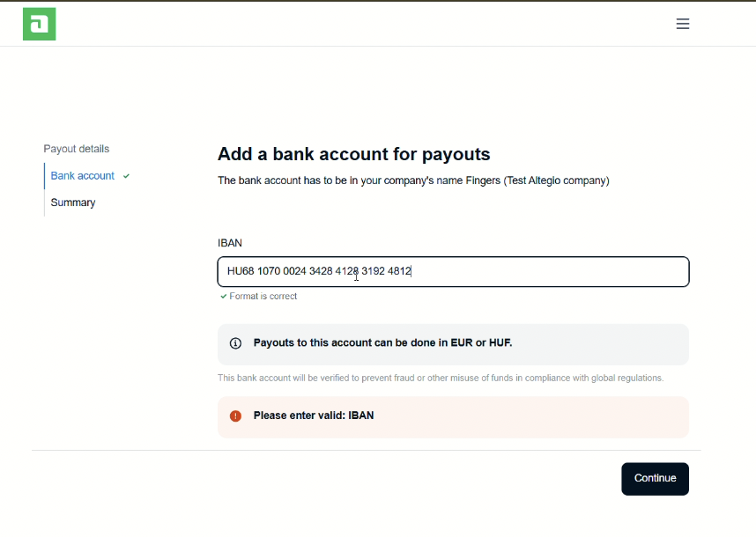Click the EUR or HUF payouts notice
The image size is (756, 537).
(x=382, y=342)
